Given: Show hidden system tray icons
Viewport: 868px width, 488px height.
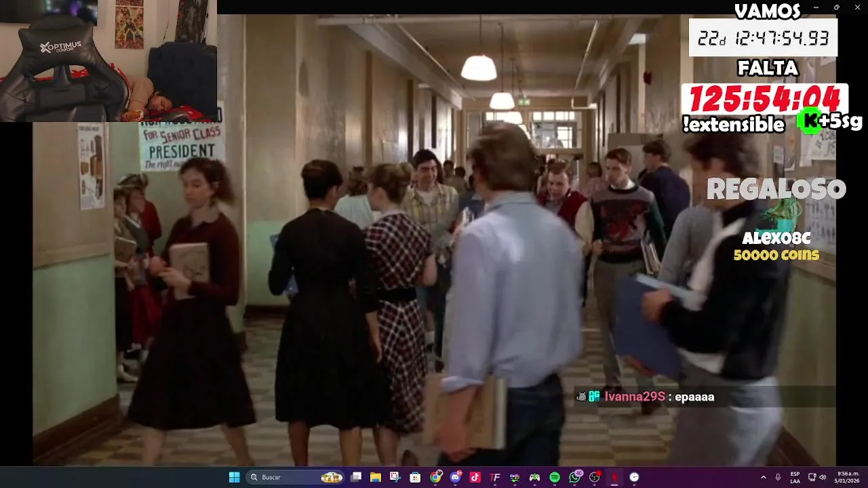Looking at the screenshot, I should tap(763, 477).
